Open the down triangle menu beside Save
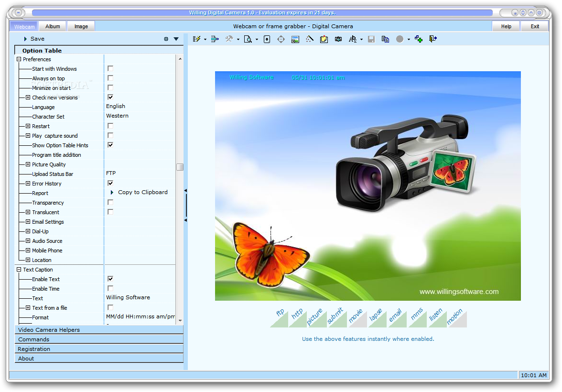562x392 pixels. 176,39
